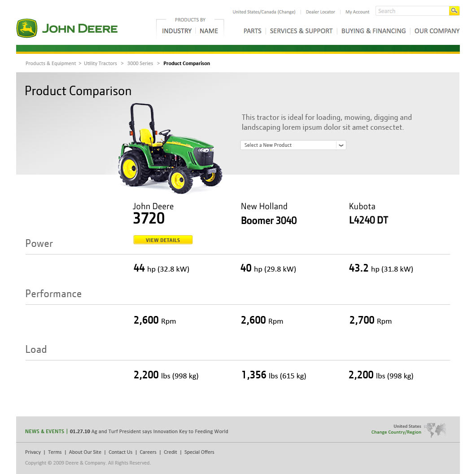Go to 3000 Series breadcrumb

click(140, 63)
